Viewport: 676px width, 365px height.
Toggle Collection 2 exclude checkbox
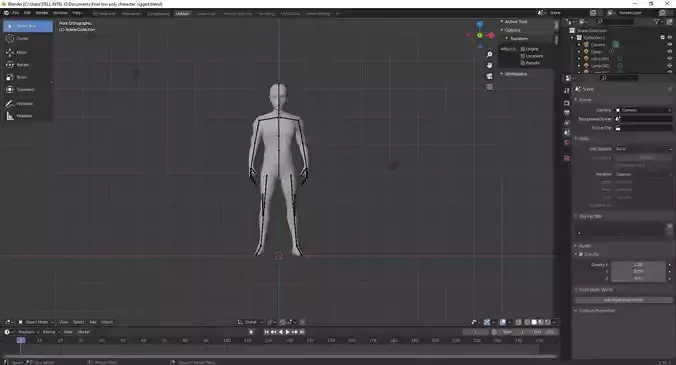pyautogui.click(x=663, y=37)
